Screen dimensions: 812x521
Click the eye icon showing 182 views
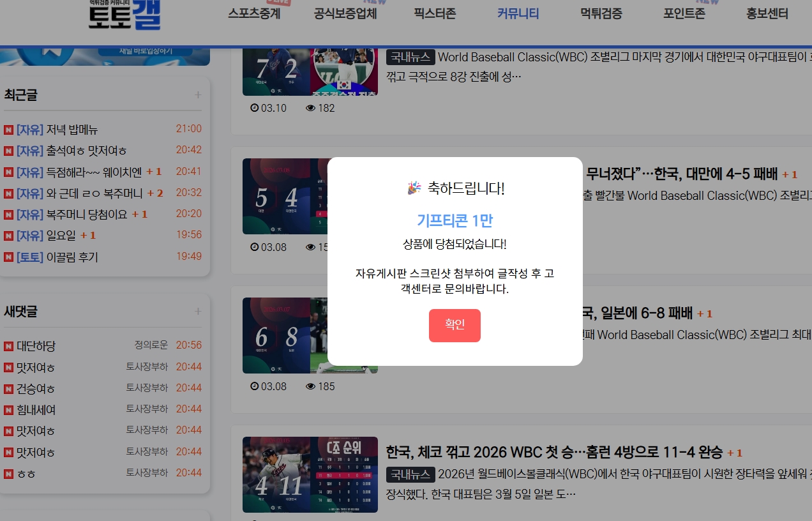click(310, 107)
